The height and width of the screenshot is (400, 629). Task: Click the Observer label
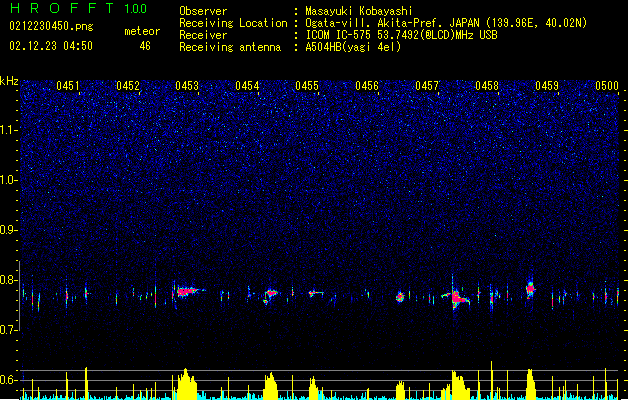[203, 11]
